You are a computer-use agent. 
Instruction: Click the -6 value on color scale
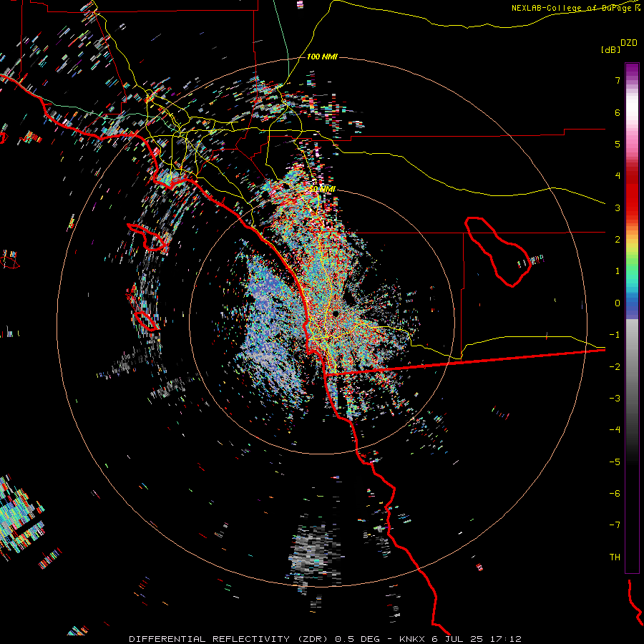pos(615,494)
